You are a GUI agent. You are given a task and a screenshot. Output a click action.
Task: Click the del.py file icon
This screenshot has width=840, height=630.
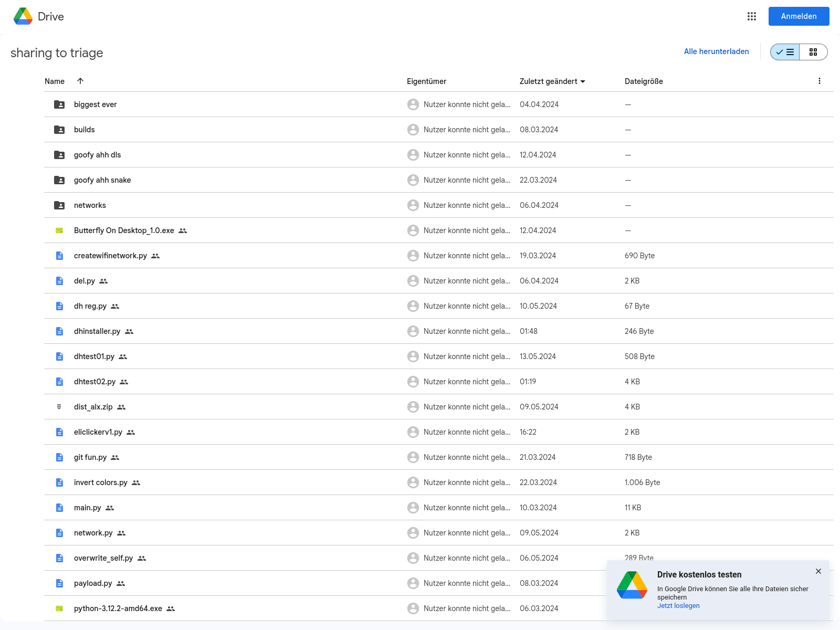tap(59, 281)
